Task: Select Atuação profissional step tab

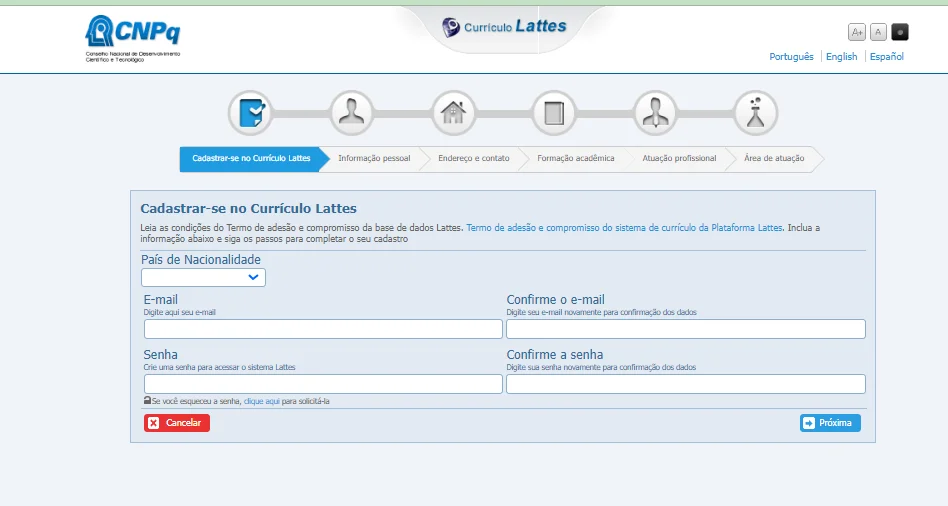Action: pyautogui.click(x=679, y=158)
